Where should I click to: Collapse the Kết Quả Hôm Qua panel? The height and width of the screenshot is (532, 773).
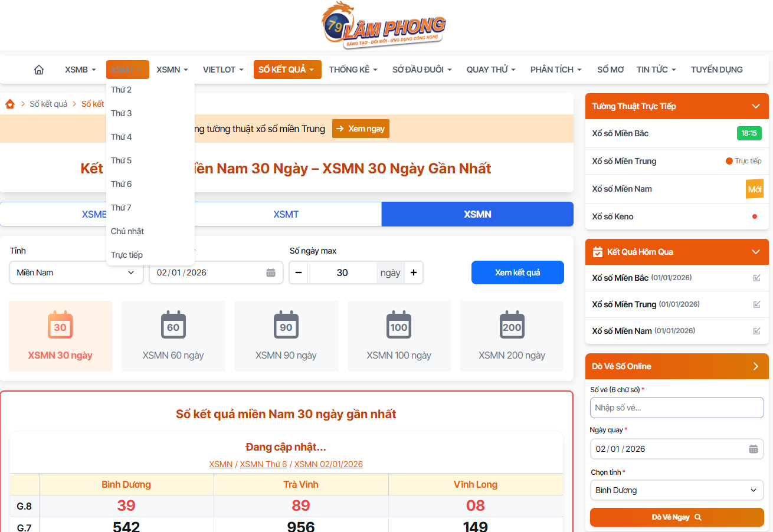click(x=756, y=252)
